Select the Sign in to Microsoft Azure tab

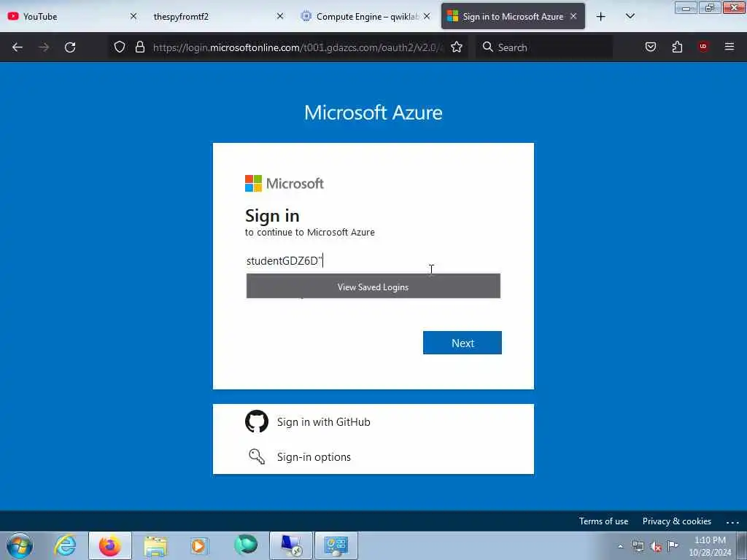click(x=513, y=17)
